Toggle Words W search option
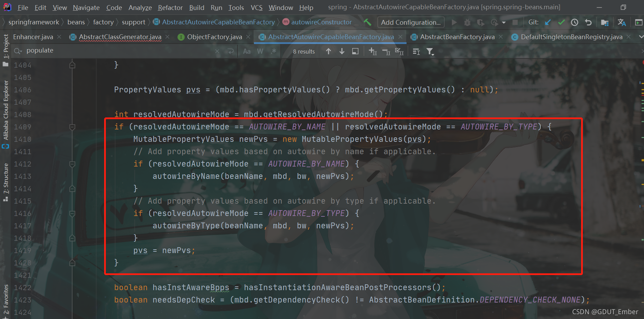The height and width of the screenshot is (319, 644). (260, 51)
